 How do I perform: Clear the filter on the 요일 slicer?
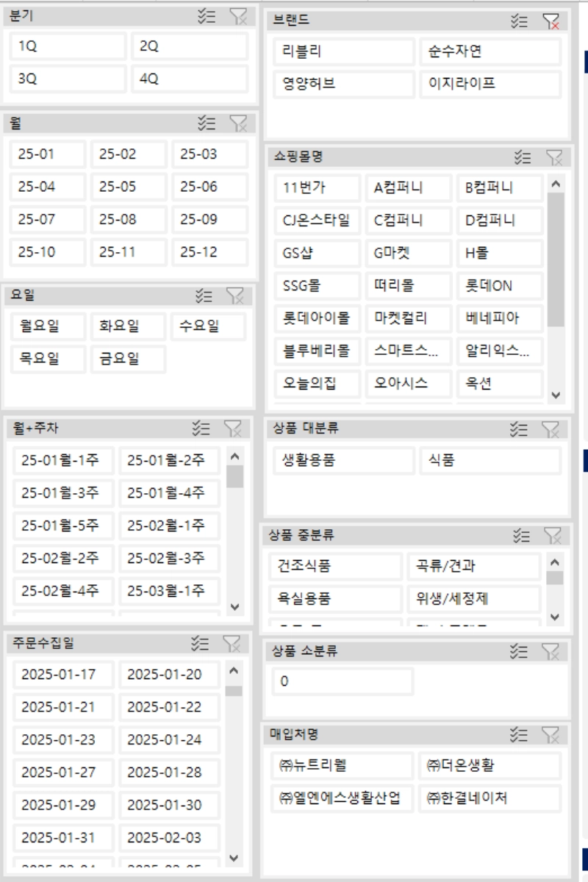tap(235, 295)
